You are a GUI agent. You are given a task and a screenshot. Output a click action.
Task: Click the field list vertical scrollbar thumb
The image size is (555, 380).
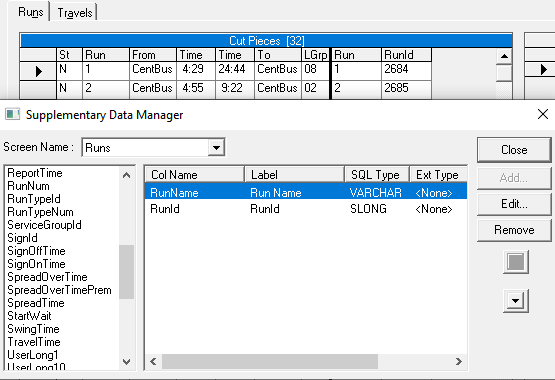click(126, 272)
